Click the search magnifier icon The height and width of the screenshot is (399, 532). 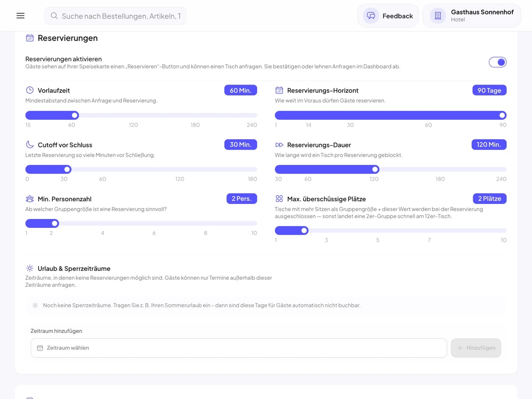pos(54,16)
